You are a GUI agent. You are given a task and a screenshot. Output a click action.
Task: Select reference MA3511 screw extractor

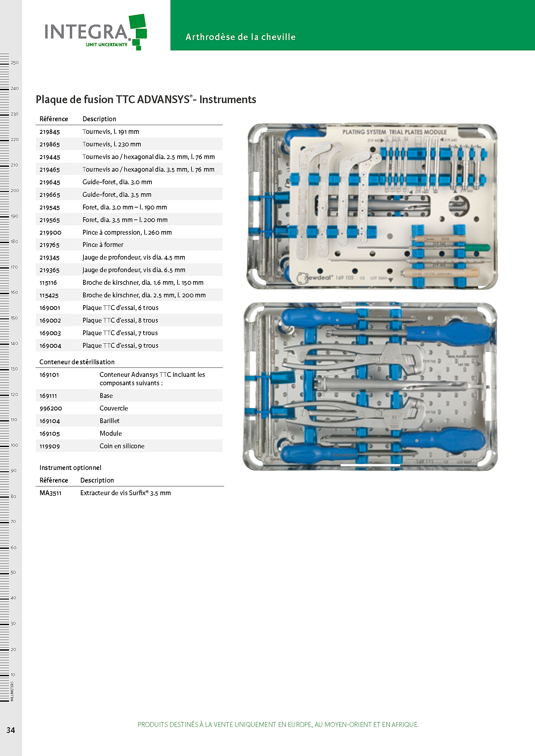tap(50, 493)
